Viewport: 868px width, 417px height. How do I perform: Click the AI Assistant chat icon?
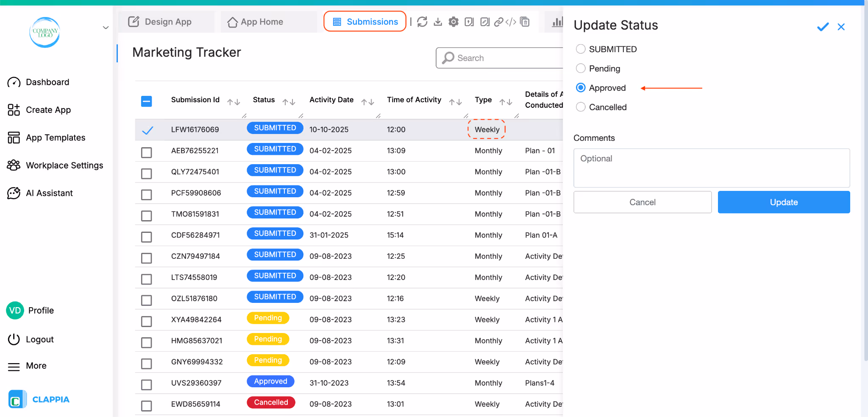[x=14, y=193]
